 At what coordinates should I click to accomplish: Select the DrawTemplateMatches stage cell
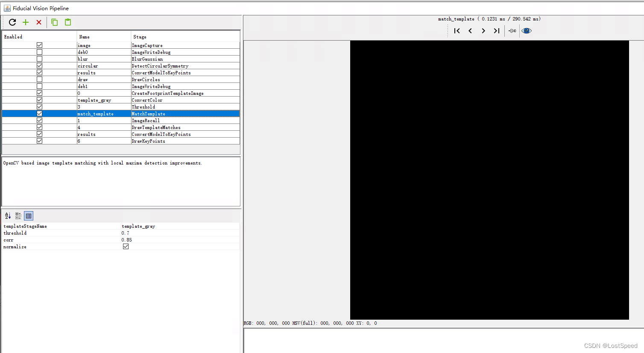click(185, 127)
